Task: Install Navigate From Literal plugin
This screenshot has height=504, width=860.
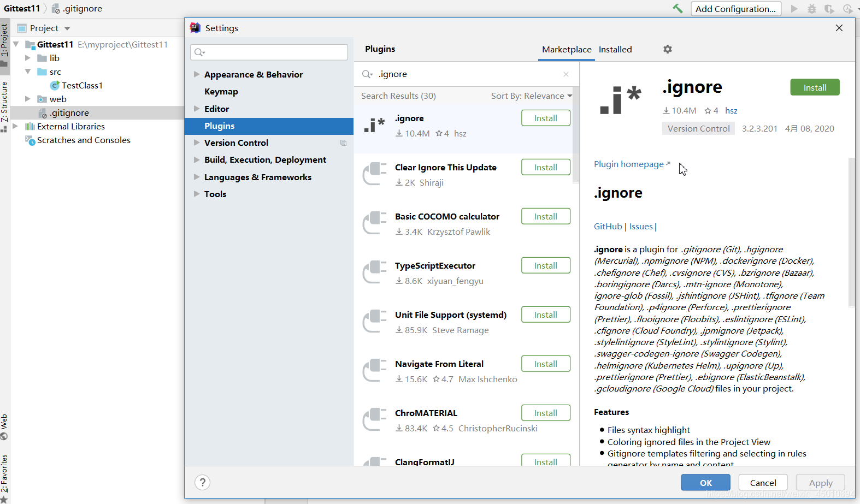Action: point(546,364)
